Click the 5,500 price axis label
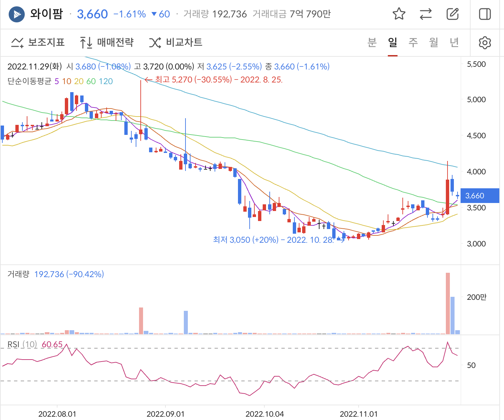Image resolution: width=504 pixels, height=420 pixels. [476, 64]
